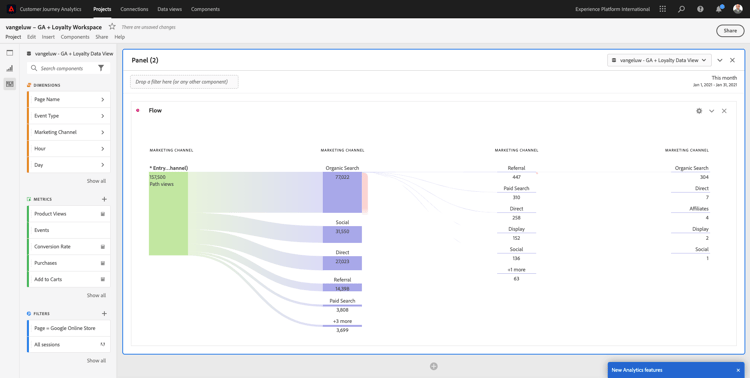Add a new metric with plus icon

coord(104,199)
